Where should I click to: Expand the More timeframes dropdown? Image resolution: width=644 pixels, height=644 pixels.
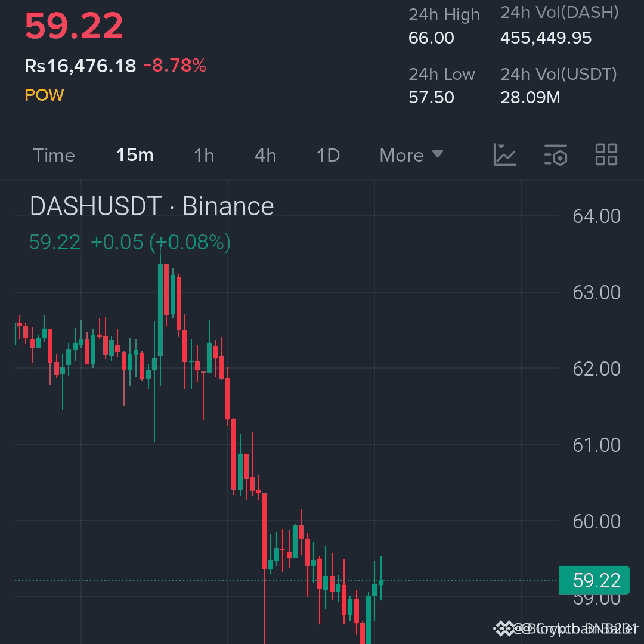pyautogui.click(x=411, y=155)
